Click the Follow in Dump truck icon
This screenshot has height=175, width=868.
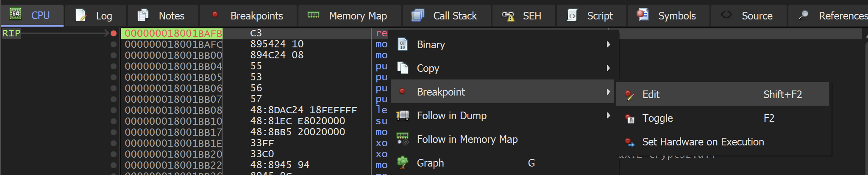tap(402, 115)
